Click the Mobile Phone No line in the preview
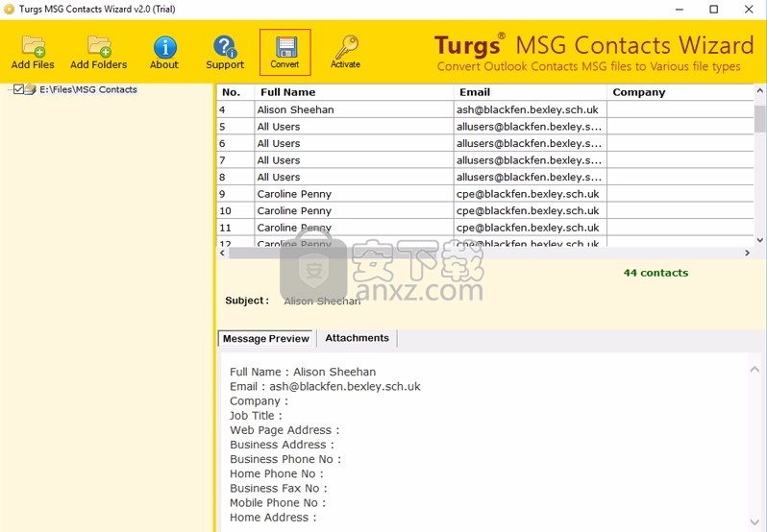Image resolution: width=767 pixels, height=532 pixels. click(x=278, y=502)
